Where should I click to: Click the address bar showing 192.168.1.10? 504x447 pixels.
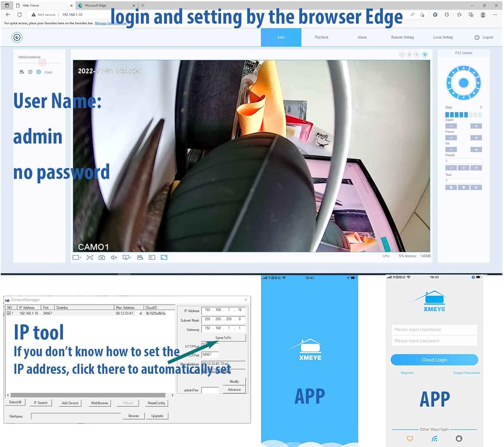click(72, 15)
